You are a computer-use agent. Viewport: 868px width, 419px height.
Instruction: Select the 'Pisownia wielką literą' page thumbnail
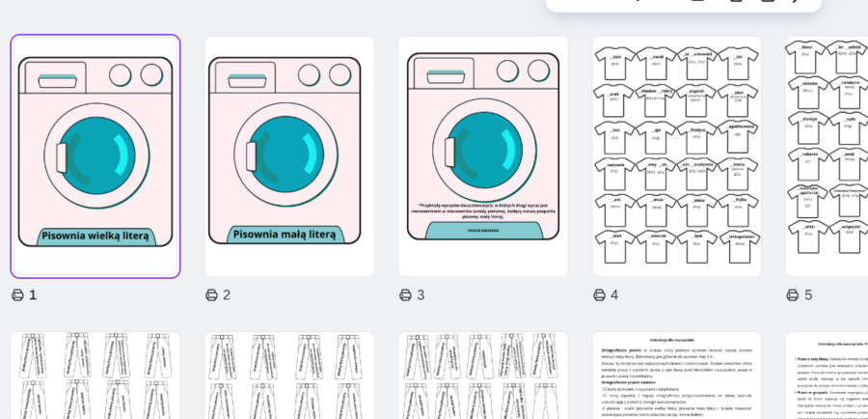coord(95,156)
